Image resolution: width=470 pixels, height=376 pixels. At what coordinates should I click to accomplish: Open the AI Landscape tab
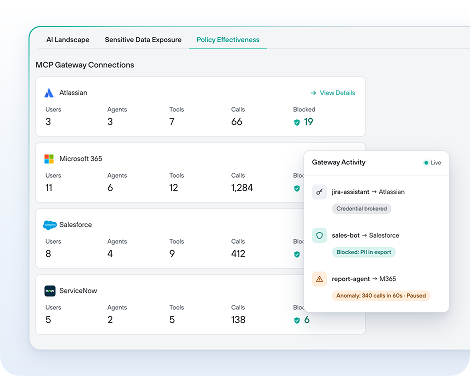(x=68, y=40)
